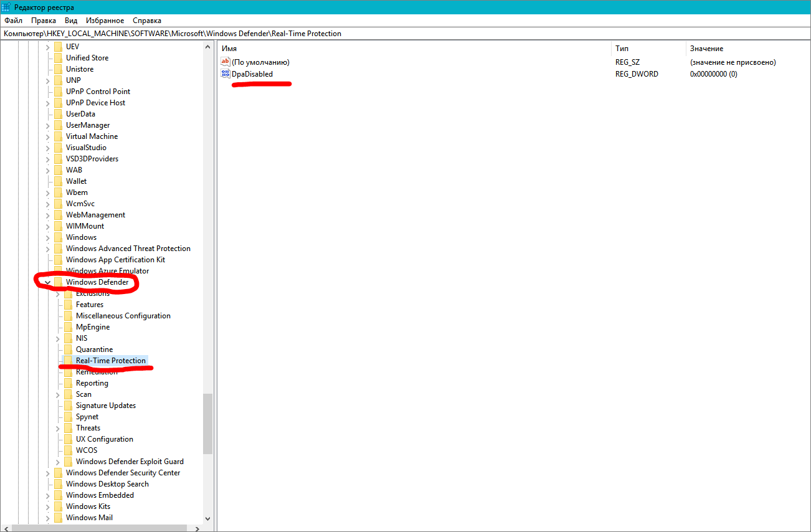Click the UserData folder icon
Image resolution: width=811 pixels, height=532 pixels.
[58, 114]
